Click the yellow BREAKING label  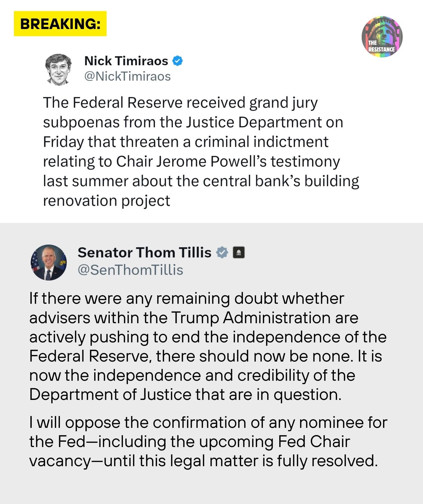60,24
